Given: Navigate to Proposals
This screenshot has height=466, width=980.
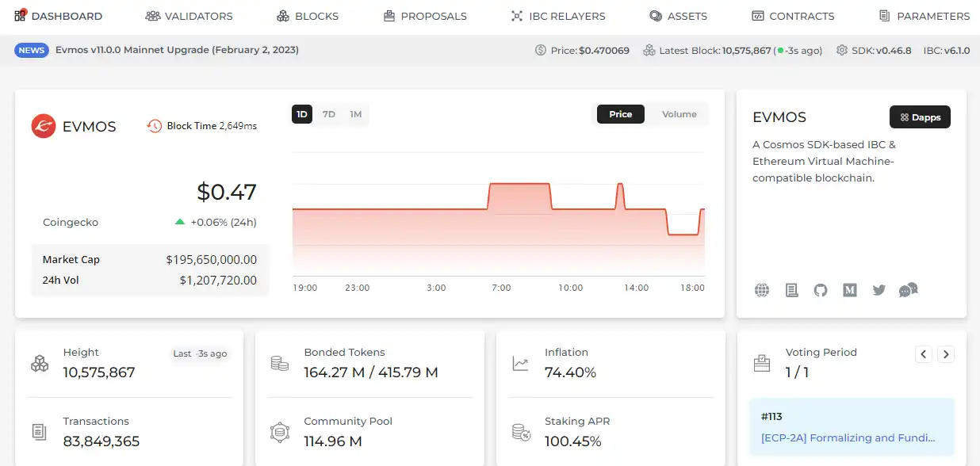Looking at the screenshot, I should (x=424, y=16).
